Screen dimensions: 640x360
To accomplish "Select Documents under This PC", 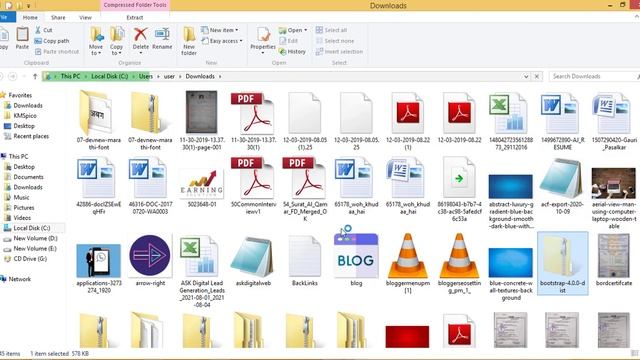I will [x=28, y=177].
